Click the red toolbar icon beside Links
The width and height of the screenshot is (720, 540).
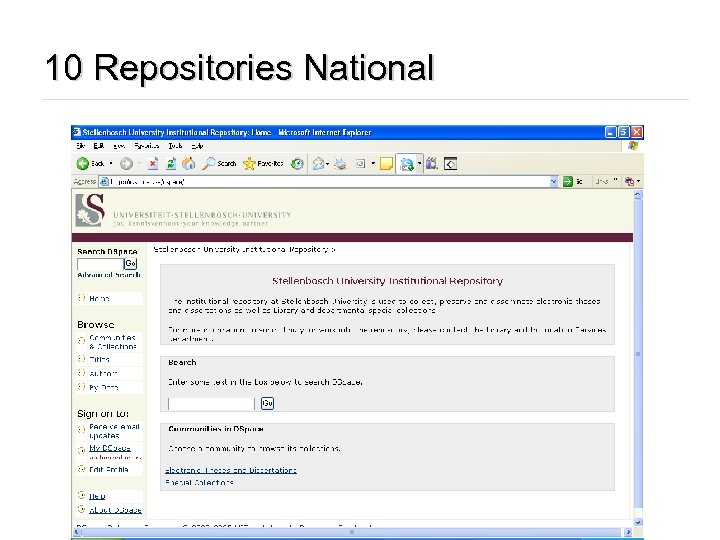pyautogui.click(x=629, y=182)
